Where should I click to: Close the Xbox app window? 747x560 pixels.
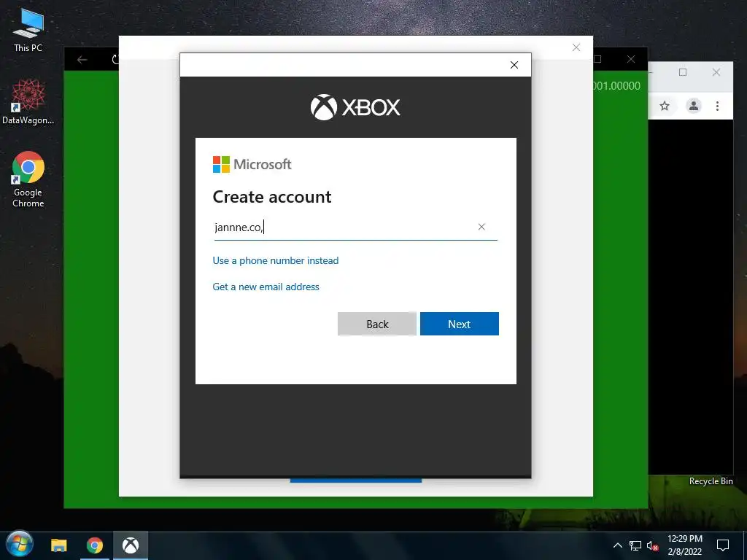(631, 59)
